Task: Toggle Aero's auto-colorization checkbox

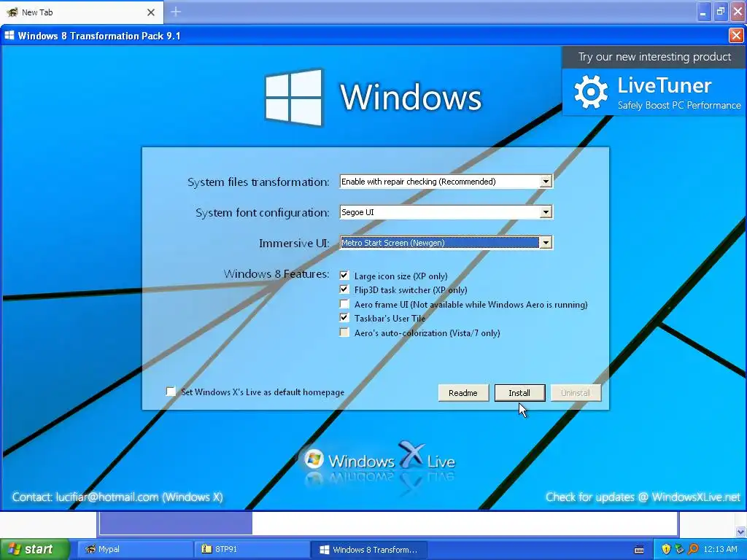Action: tap(344, 332)
